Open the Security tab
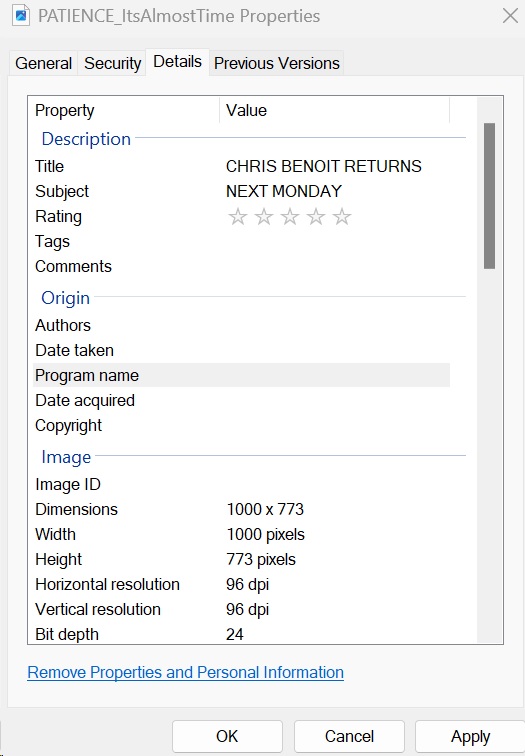 (112, 63)
